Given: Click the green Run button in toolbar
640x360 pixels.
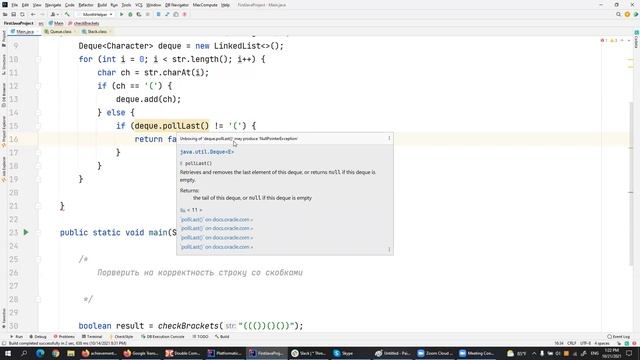Looking at the screenshot, I should 121,14.
